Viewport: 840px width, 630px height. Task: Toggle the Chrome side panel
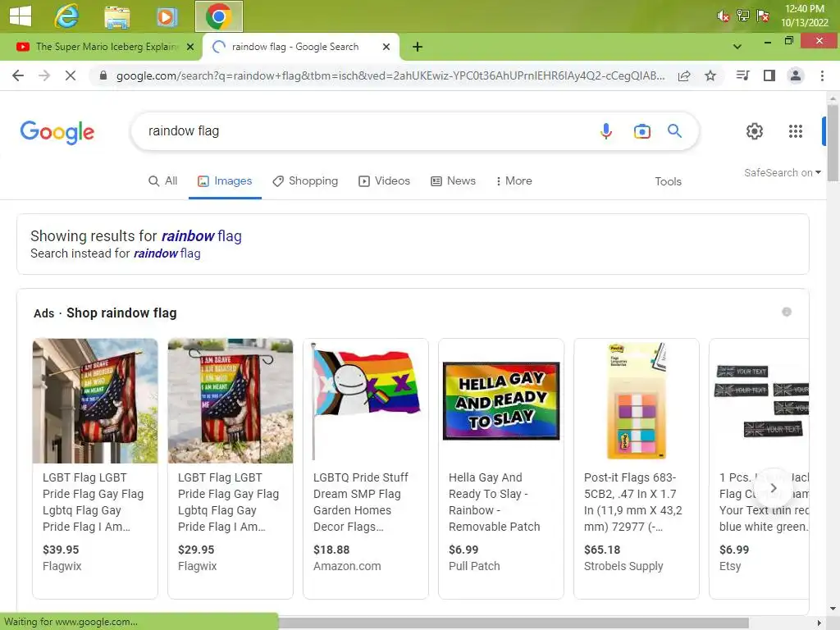(769, 75)
